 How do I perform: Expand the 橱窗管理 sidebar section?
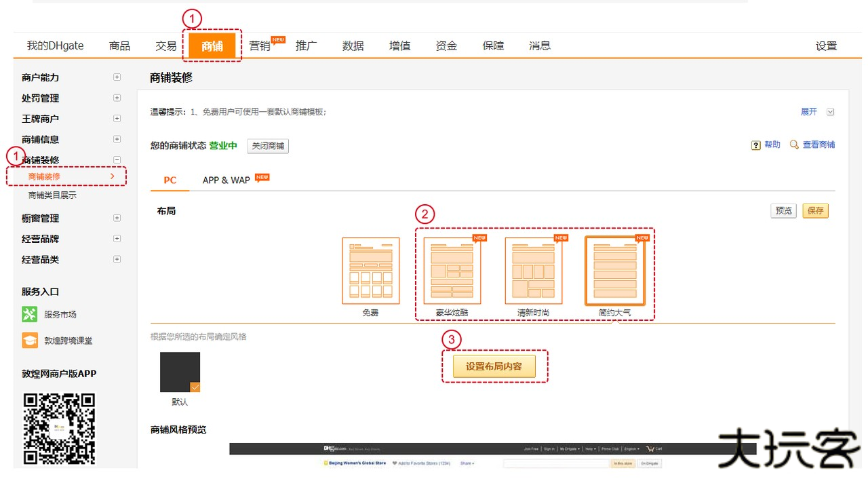(117, 218)
